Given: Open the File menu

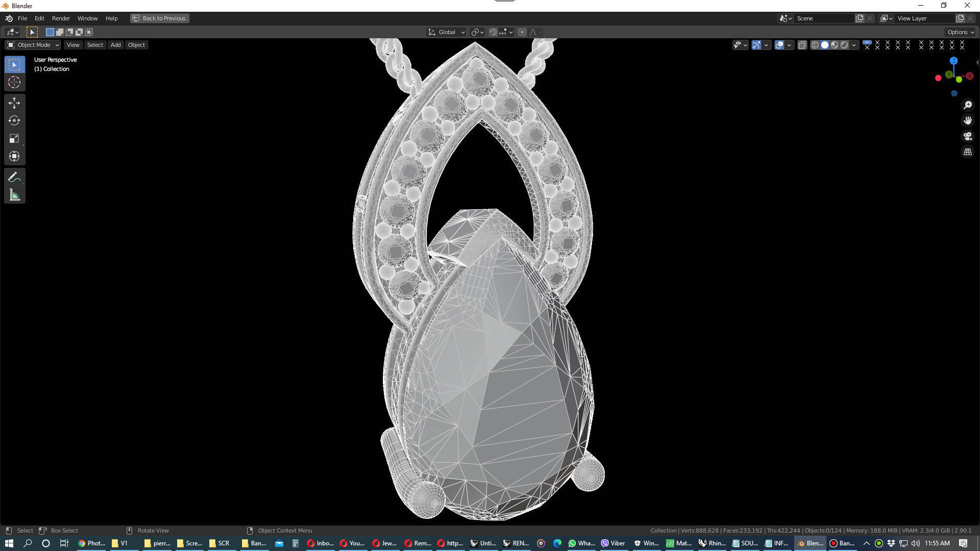Looking at the screenshot, I should click(x=22, y=18).
